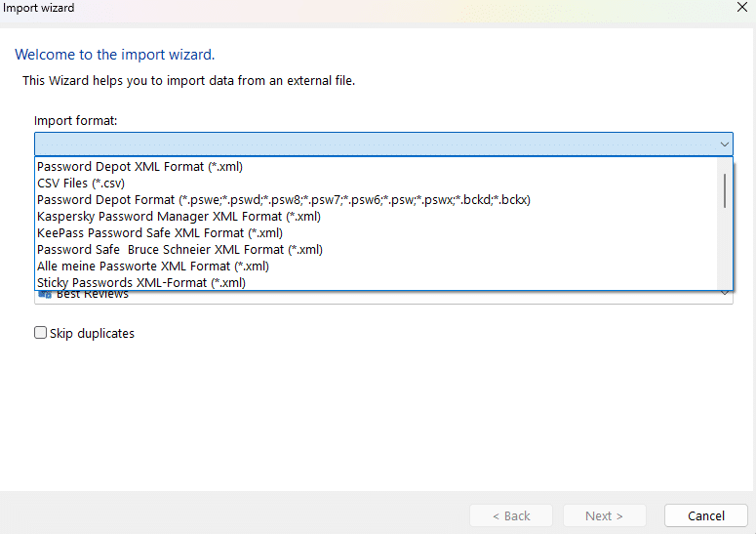Pick Alle meine Passworte XML Format

coord(377,266)
